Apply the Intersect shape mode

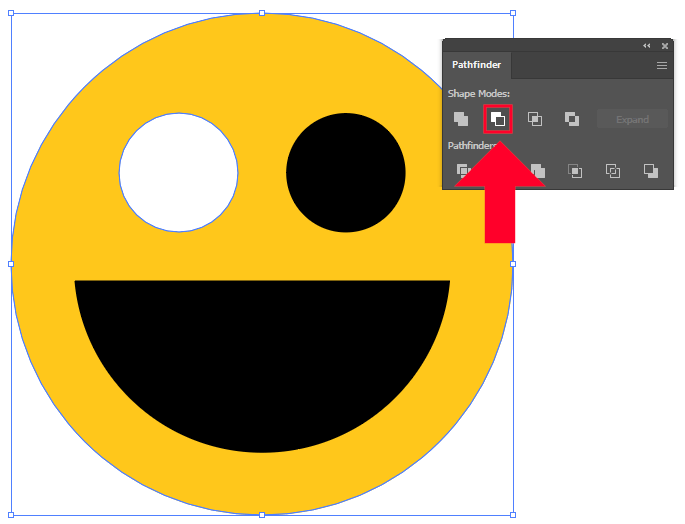coord(535,119)
